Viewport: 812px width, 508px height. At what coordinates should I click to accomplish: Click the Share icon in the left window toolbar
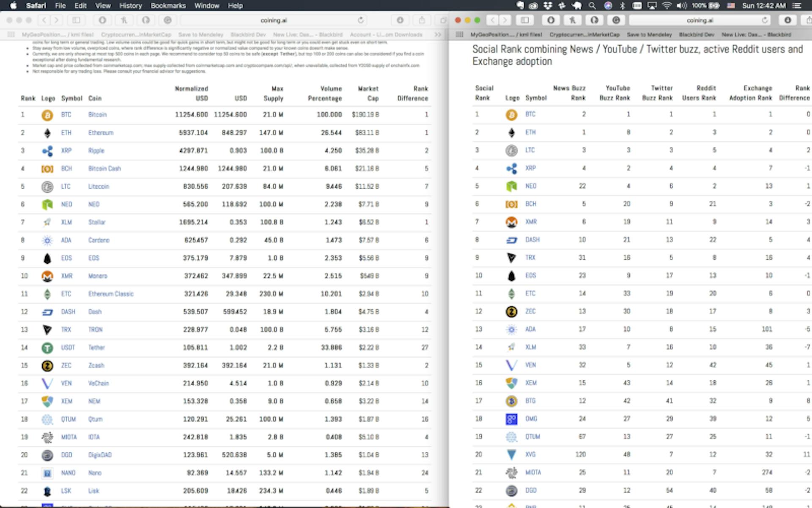[422, 20]
